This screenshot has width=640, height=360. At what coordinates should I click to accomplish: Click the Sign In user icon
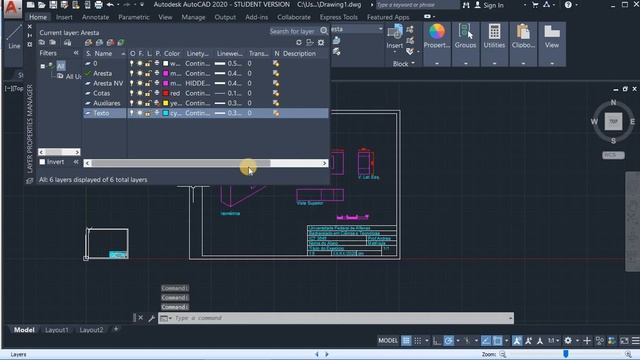click(478, 5)
